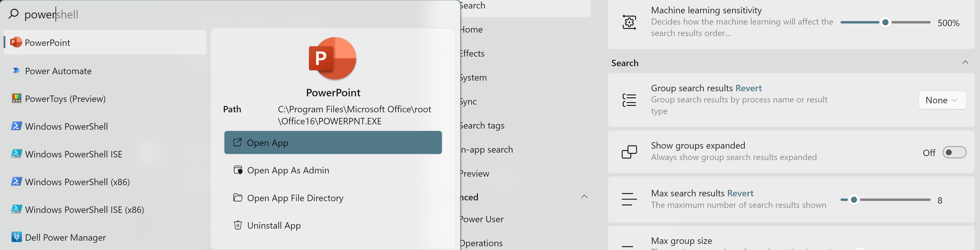Click Revert next to Group search results
Viewport: 980px width, 250px height.
tap(749, 88)
